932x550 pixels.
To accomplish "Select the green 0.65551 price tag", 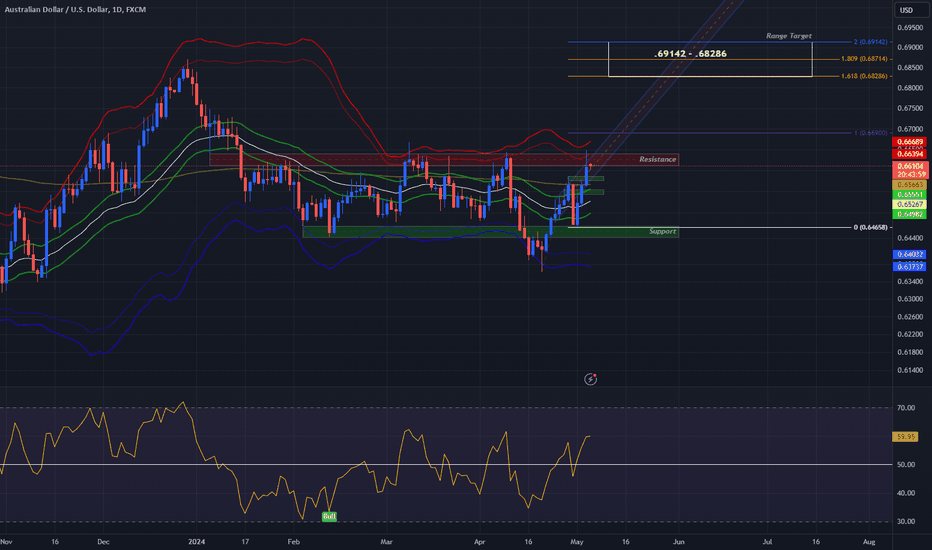I will 909,194.
